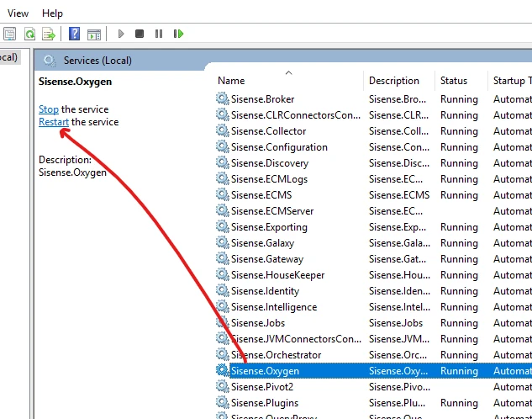Click the Running status of Sisense.Oxygen

pos(459,371)
